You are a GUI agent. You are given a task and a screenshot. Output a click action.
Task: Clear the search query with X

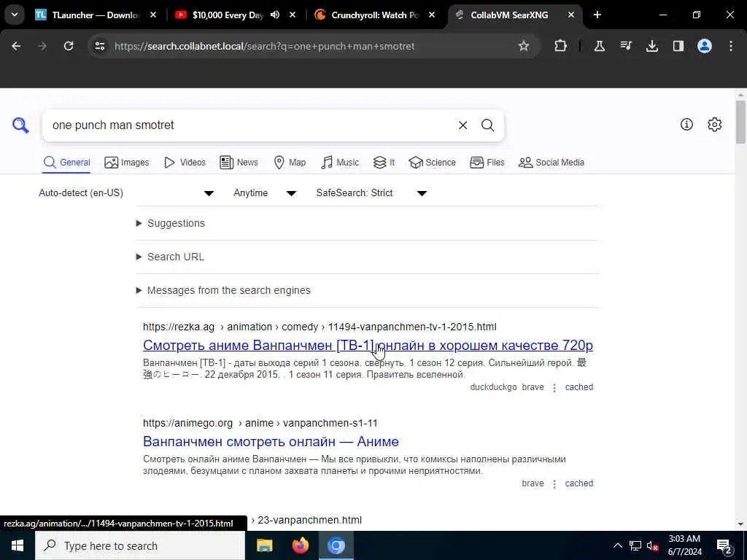click(x=462, y=125)
